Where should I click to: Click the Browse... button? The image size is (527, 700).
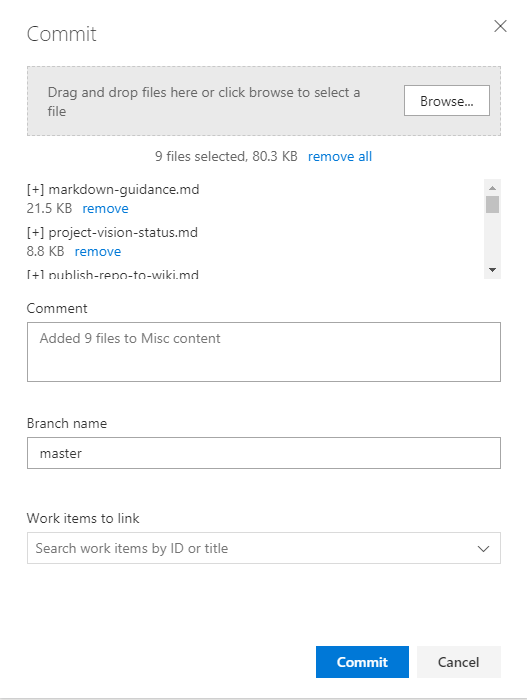447,101
